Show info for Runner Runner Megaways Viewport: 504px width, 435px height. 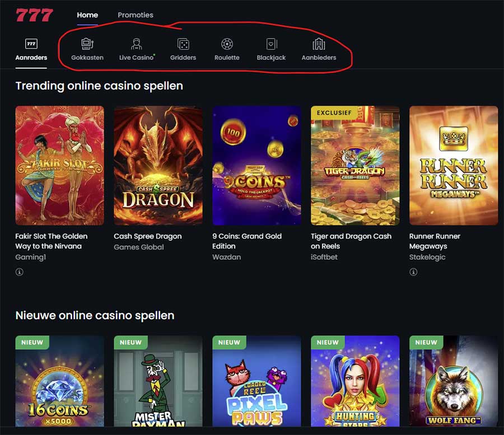[413, 272]
